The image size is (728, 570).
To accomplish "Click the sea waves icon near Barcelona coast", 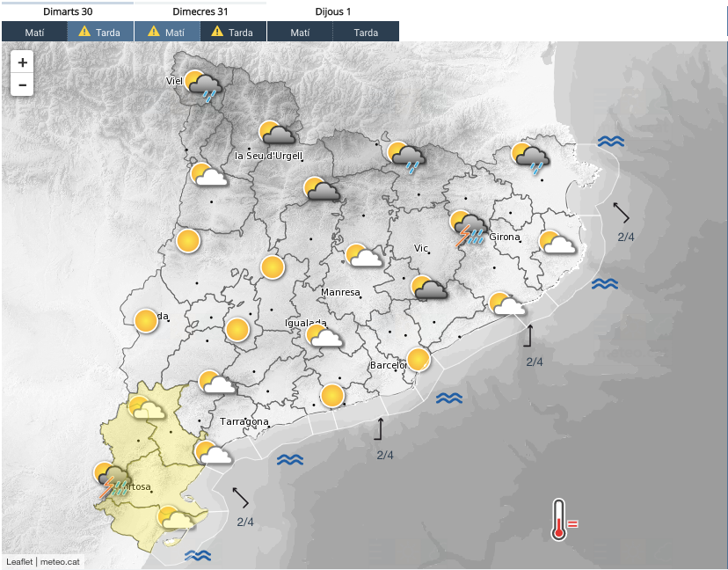I will point(449,398).
